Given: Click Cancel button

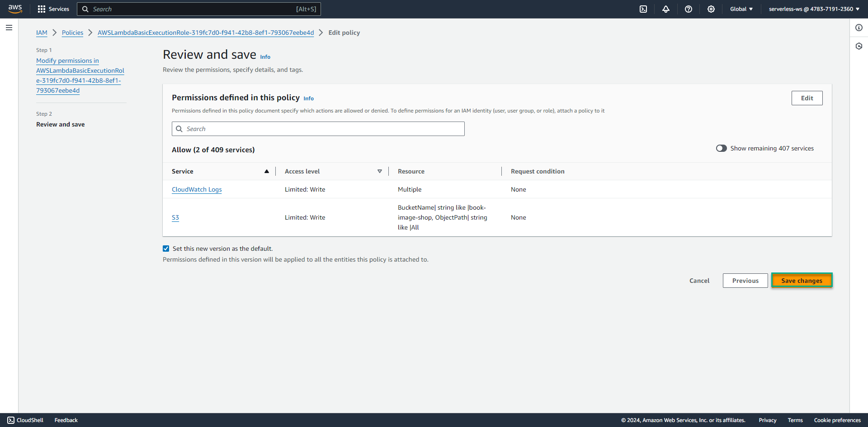Looking at the screenshot, I should [x=699, y=281].
